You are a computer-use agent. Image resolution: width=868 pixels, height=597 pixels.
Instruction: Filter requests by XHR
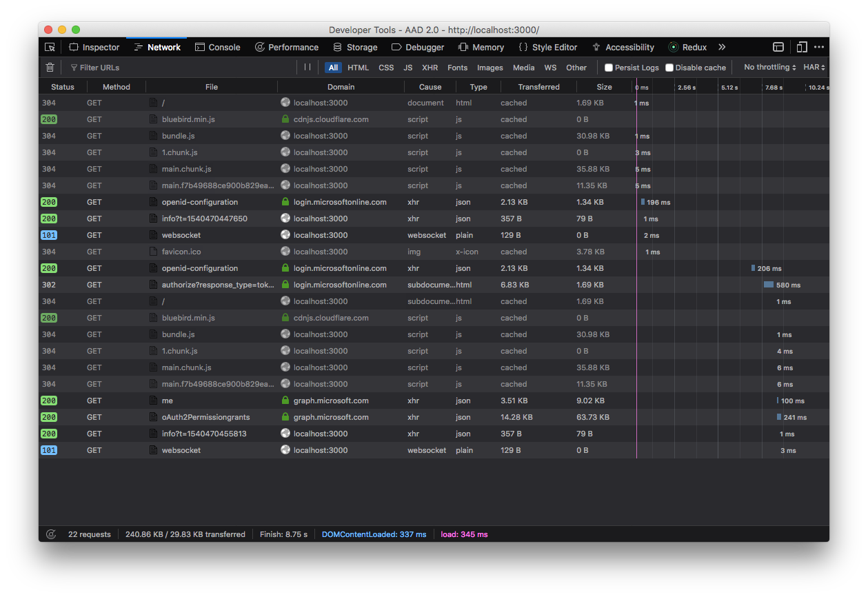[x=430, y=67]
